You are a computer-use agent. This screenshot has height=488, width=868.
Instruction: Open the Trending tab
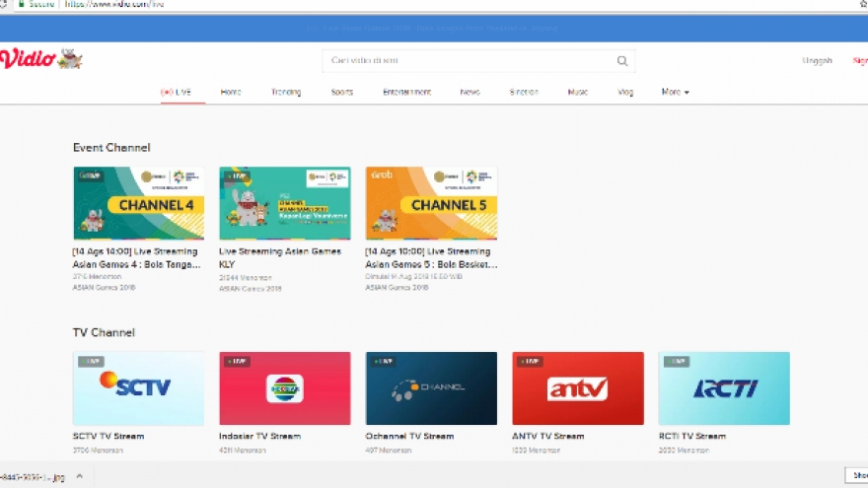[x=286, y=92]
